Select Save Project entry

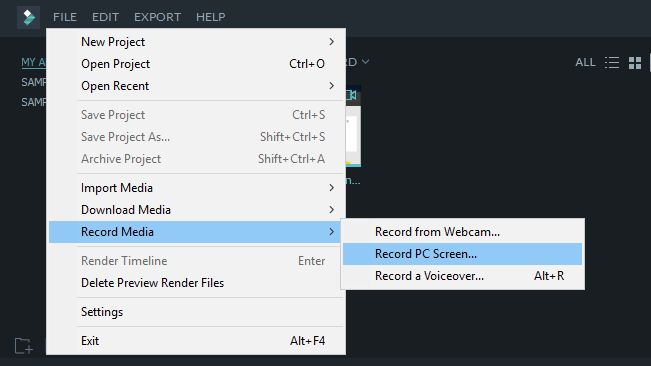[196, 115]
